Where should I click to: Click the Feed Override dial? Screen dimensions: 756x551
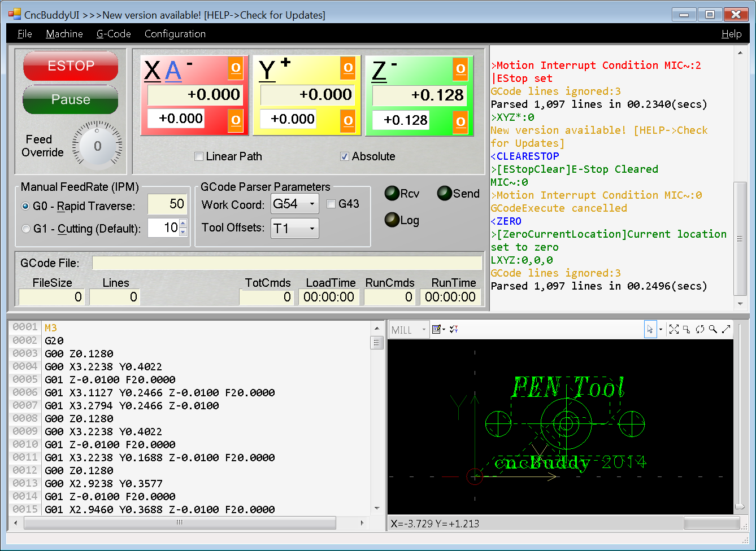pyautogui.click(x=97, y=146)
